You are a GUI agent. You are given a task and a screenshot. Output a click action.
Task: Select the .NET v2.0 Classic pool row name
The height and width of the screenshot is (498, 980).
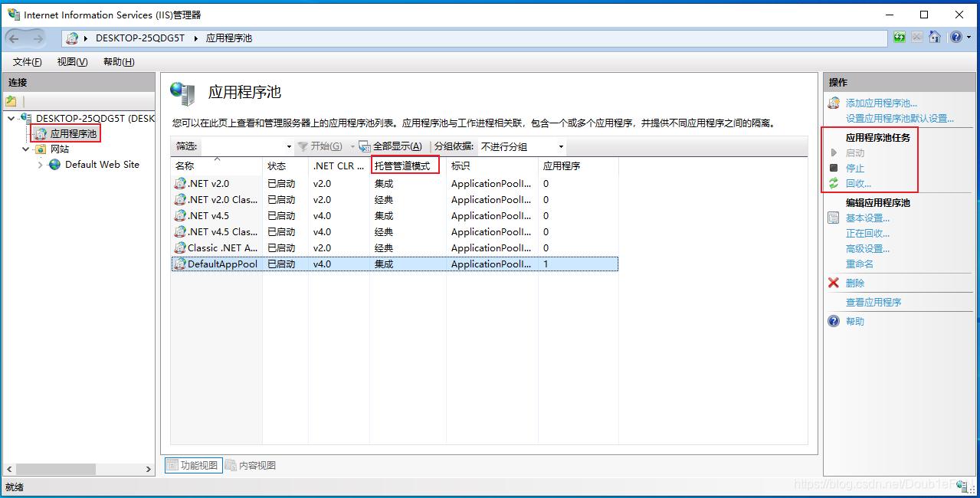222,200
